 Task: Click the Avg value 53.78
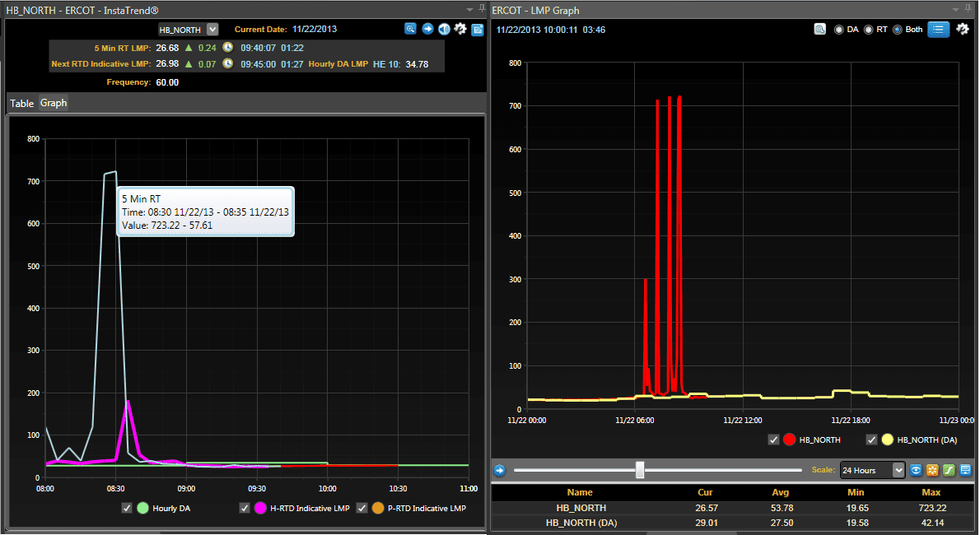(782, 508)
